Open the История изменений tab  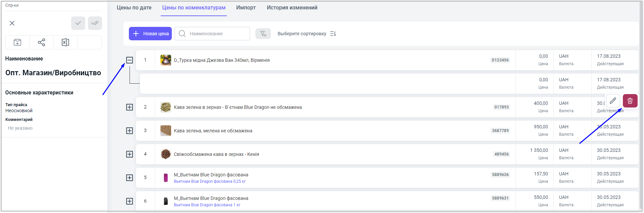pyautogui.click(x=292, y=8)
